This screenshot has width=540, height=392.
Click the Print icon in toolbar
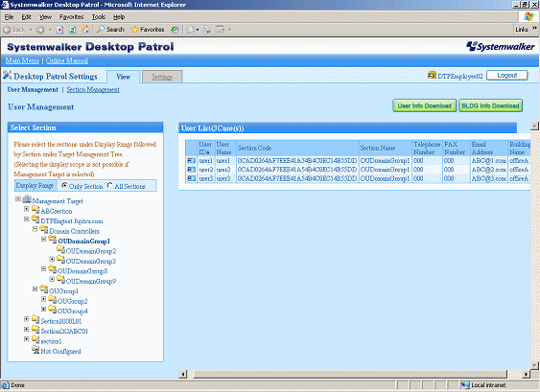point(207,30)
